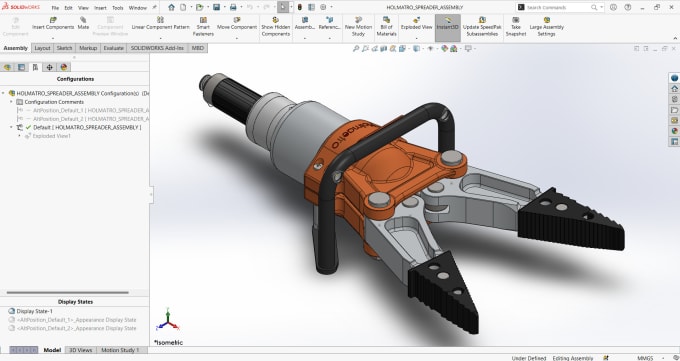Image resolution: width=680 pixels, height=361 pixels.
Task: Select Exploded View1 tree item
Action: 48,136
